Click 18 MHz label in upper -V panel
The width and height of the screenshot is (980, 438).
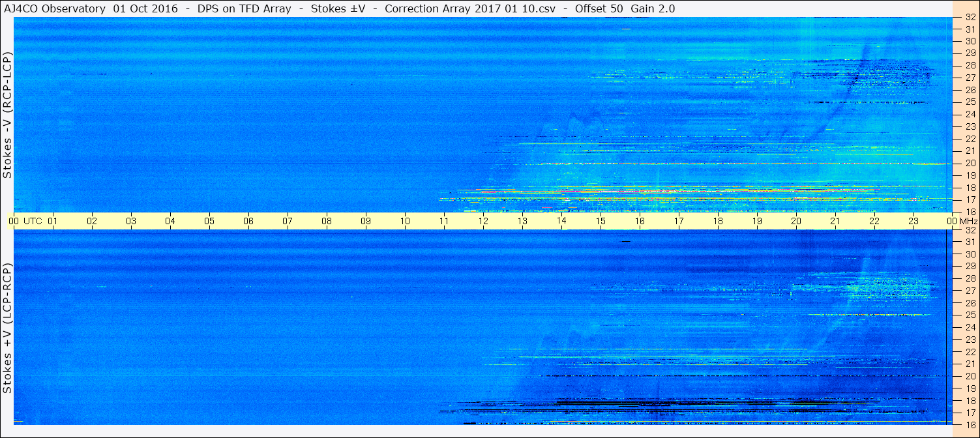pyautogui.click(x=970, y=187)
